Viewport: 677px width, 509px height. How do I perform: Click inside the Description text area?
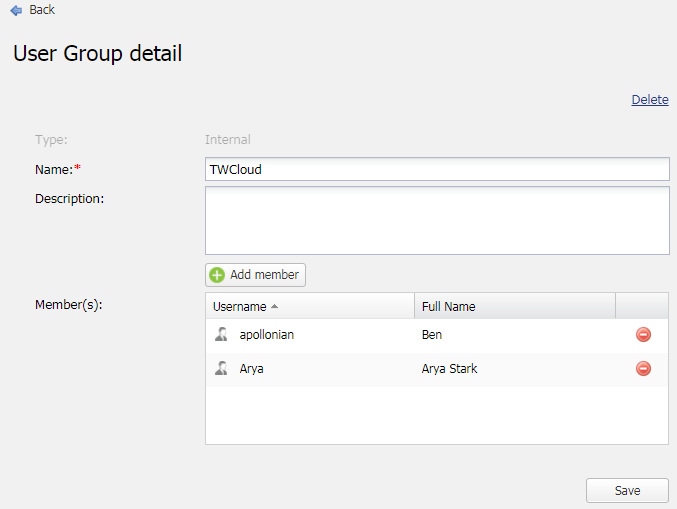pos(436,220)
